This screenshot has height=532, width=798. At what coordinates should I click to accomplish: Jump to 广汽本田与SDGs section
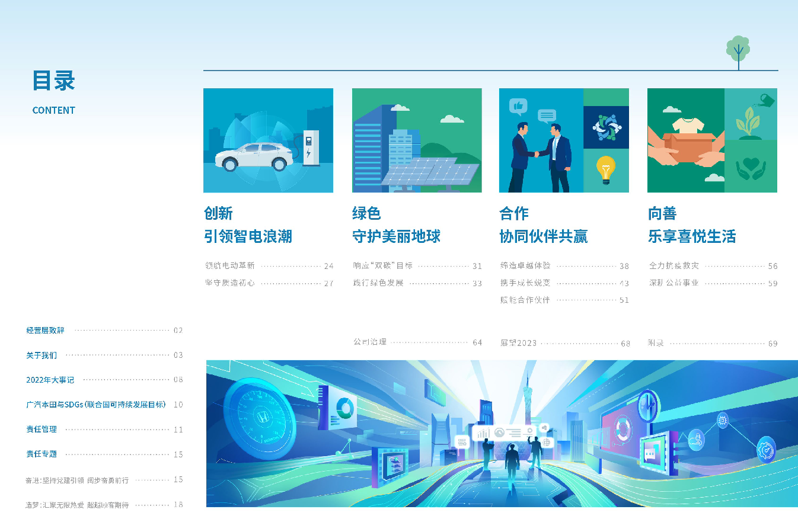click(95, 405)
